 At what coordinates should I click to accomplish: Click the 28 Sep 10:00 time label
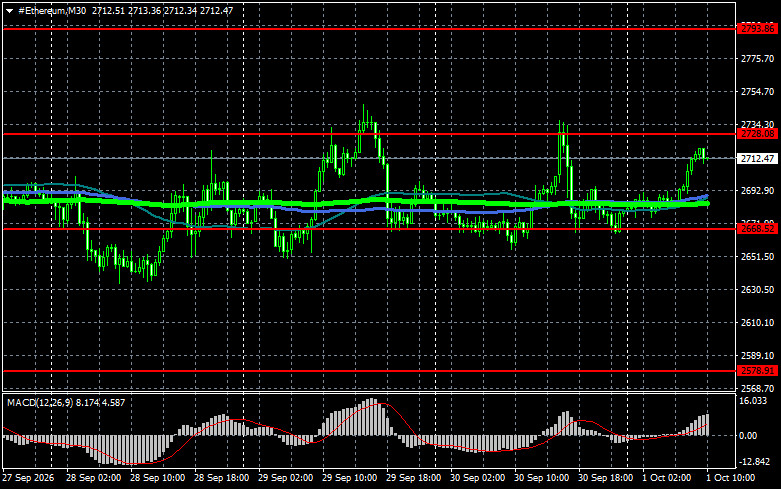(157, 478)
